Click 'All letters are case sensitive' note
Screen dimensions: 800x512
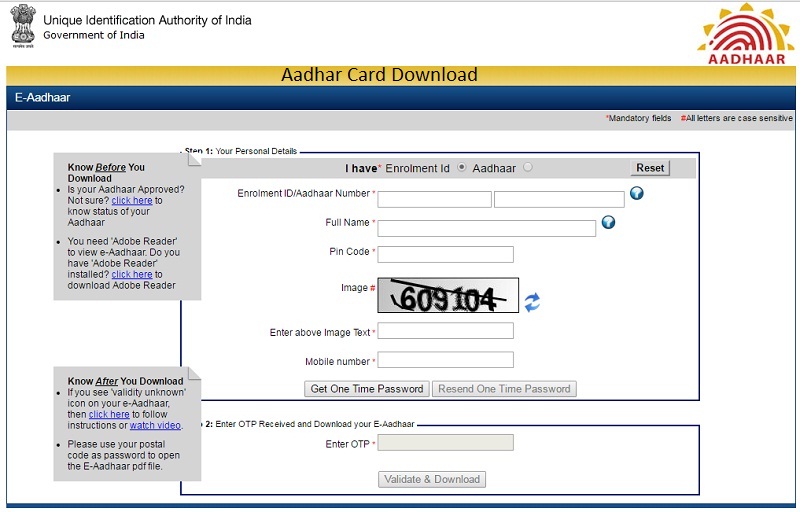point(737,118)
